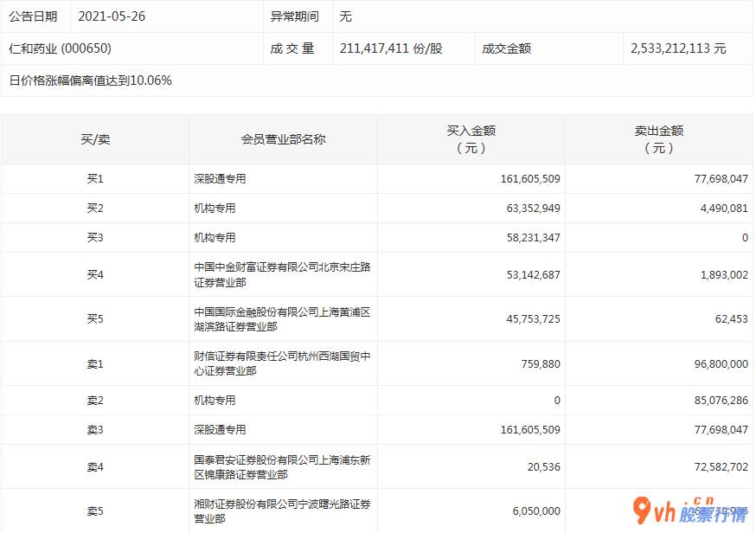Viewport: 756px width, 533px height.
Task: Click the 卖5 row label
Action: click(95, 511)
